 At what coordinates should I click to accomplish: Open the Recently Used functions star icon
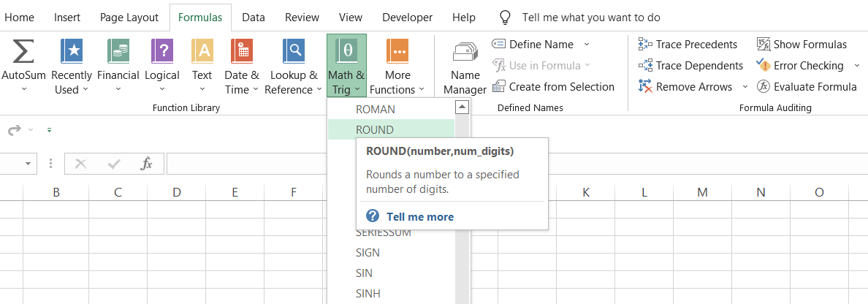pos(72,53)
